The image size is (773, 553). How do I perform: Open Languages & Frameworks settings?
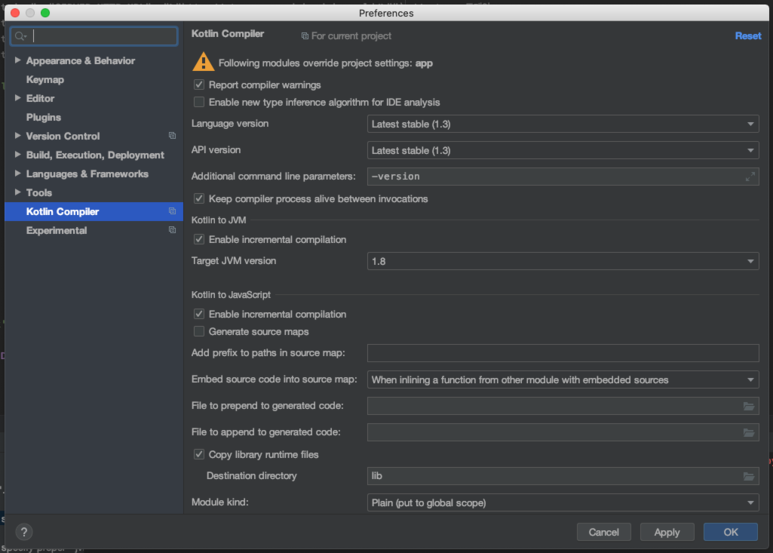tap(87, 174)
